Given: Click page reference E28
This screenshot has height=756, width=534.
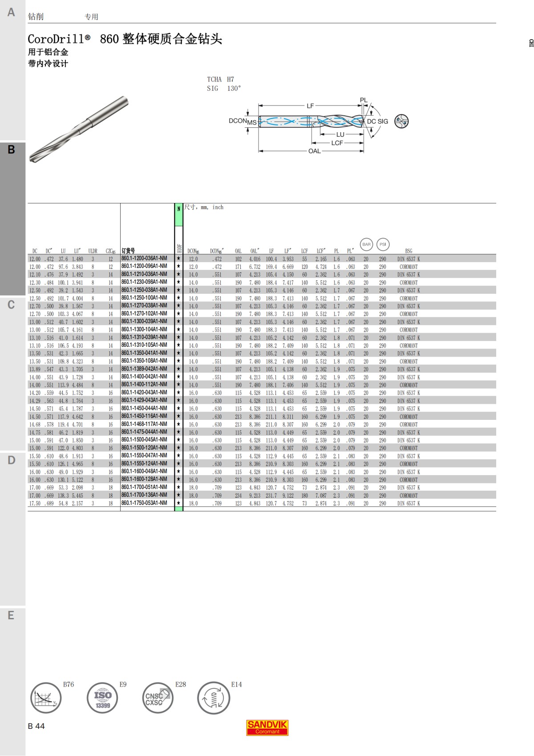Looking at the screenshot, I should click(181, 684).
